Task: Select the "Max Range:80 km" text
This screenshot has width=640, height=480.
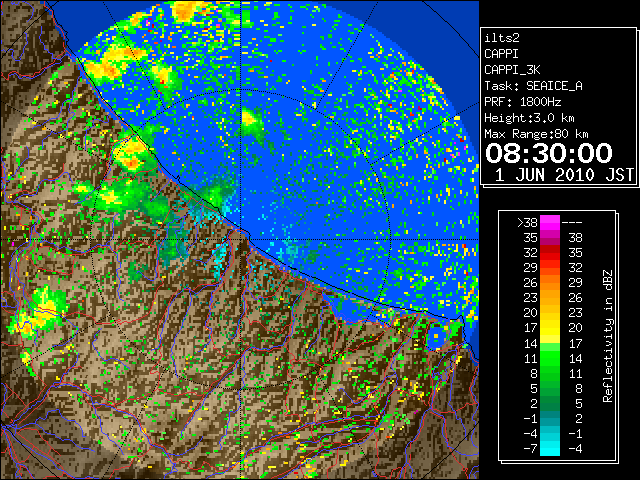Action: (x=536, y=134)
